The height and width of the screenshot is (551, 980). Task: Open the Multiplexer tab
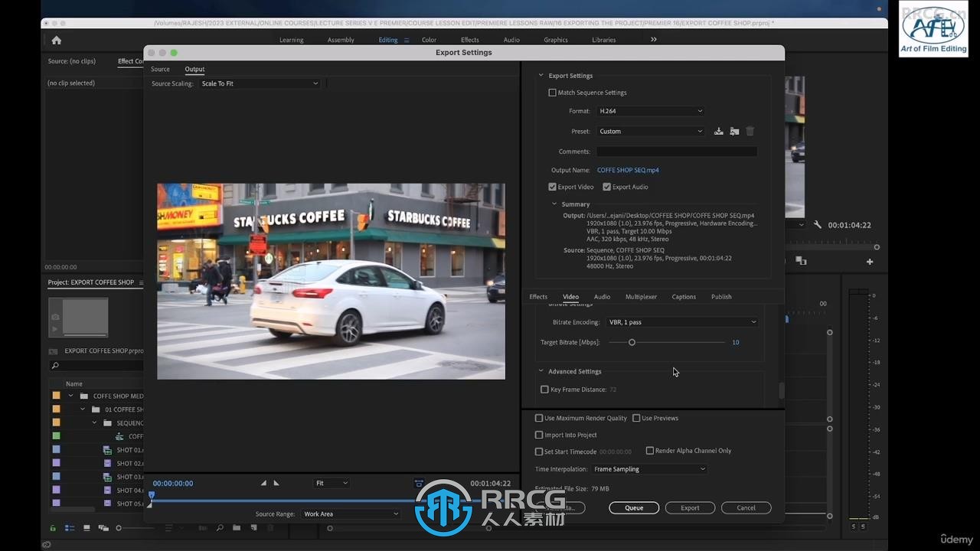pos(641,297)
